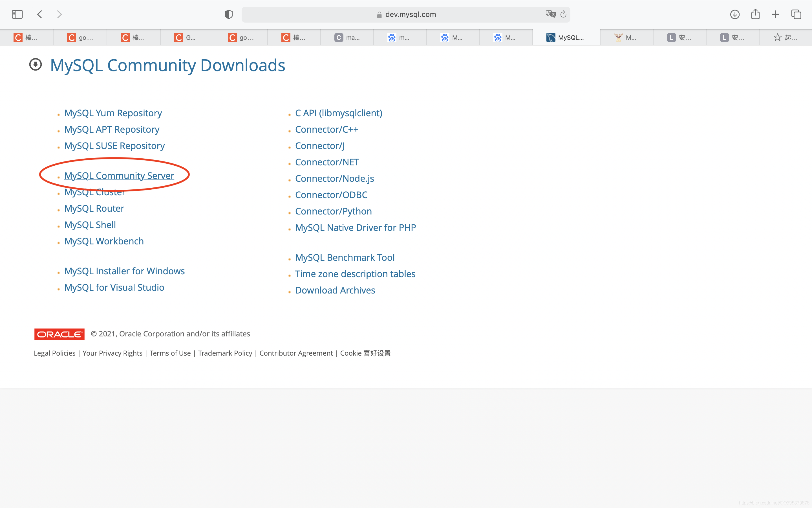812x508 pixels.
Task: Open Connector/Node.js link
Action: pyautogui.click(x=335, y=179)
